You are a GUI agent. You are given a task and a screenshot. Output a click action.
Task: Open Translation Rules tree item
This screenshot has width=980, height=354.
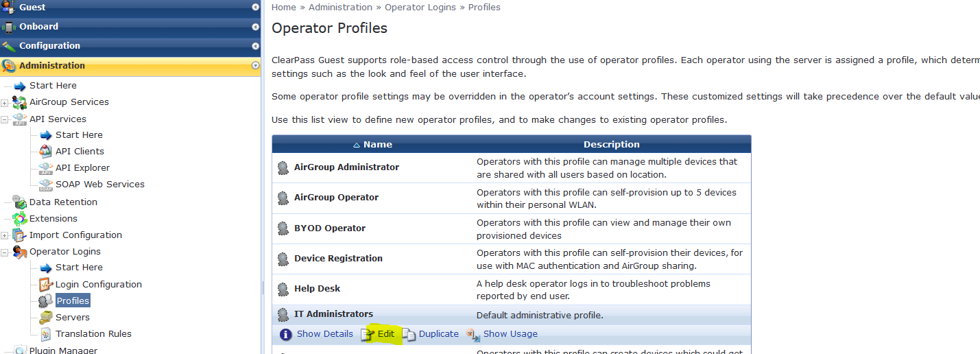(x=93, y=334)
